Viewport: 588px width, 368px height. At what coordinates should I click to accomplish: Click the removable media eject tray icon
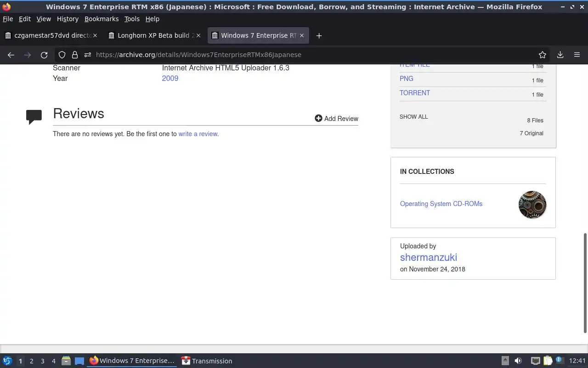click(x=505, y=361)
